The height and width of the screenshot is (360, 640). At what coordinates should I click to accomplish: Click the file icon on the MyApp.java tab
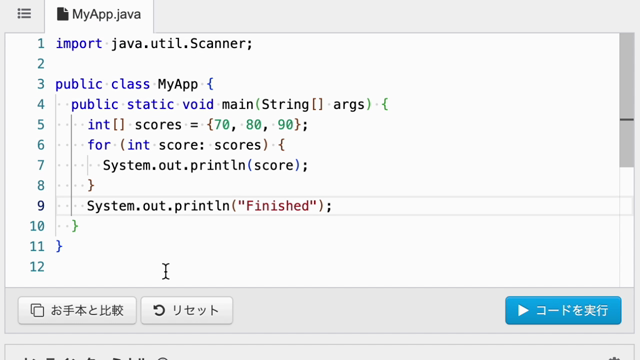(62, 14)
